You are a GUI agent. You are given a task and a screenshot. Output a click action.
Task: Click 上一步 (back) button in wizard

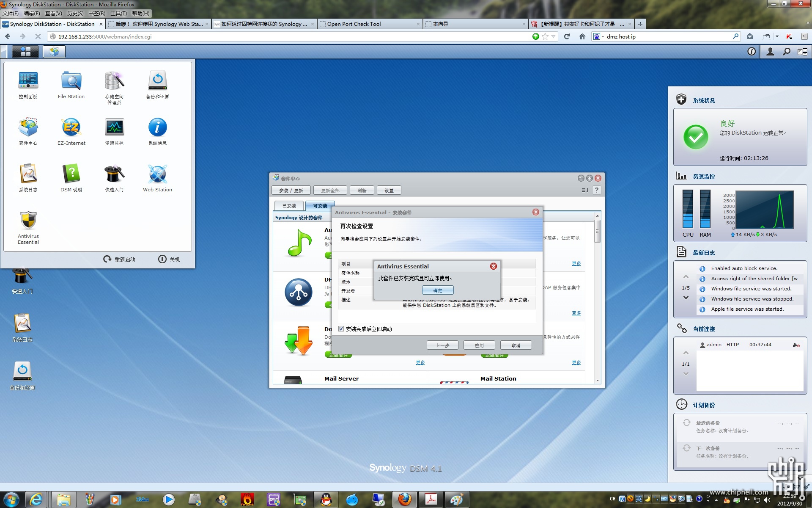pos(442,345)
